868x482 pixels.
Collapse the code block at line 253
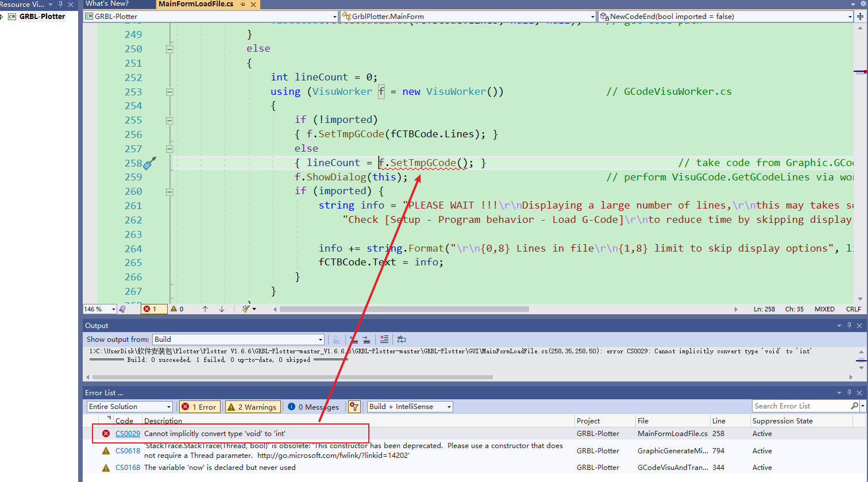point(169,92)
